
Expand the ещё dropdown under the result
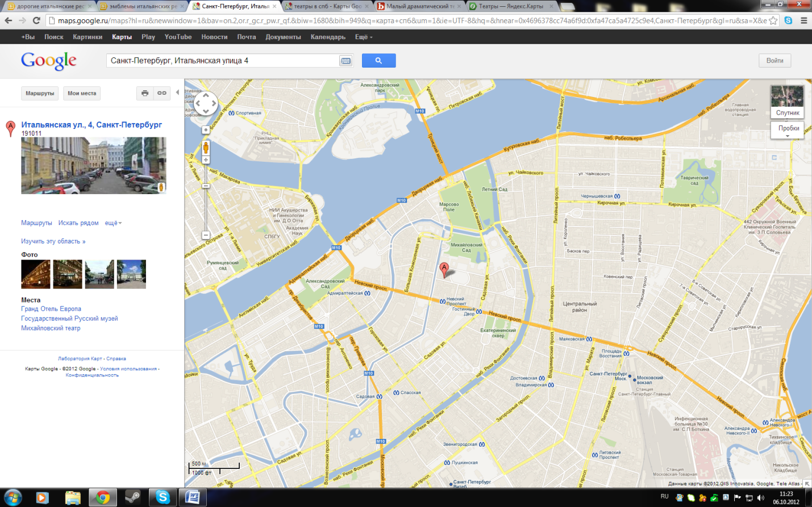[113, 223]
